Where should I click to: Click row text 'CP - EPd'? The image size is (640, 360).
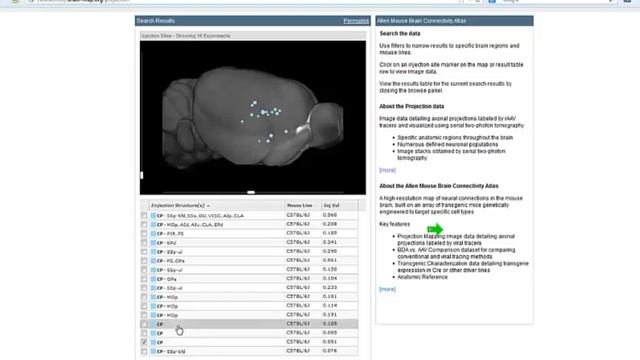point(167,243)
